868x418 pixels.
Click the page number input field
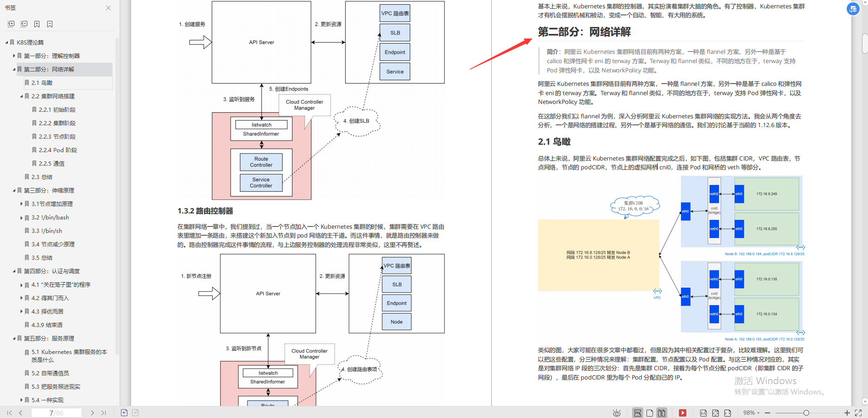(x=57, y=413)
